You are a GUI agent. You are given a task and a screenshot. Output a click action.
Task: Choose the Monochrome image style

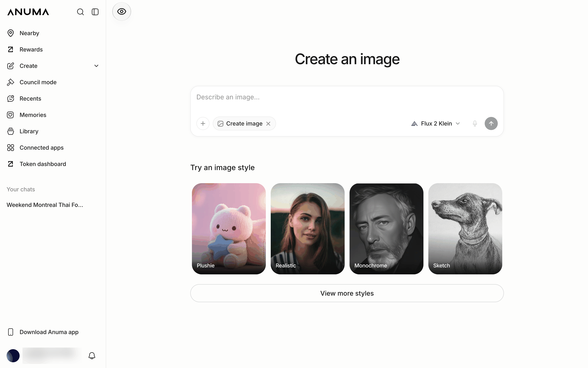coord(386,229)
